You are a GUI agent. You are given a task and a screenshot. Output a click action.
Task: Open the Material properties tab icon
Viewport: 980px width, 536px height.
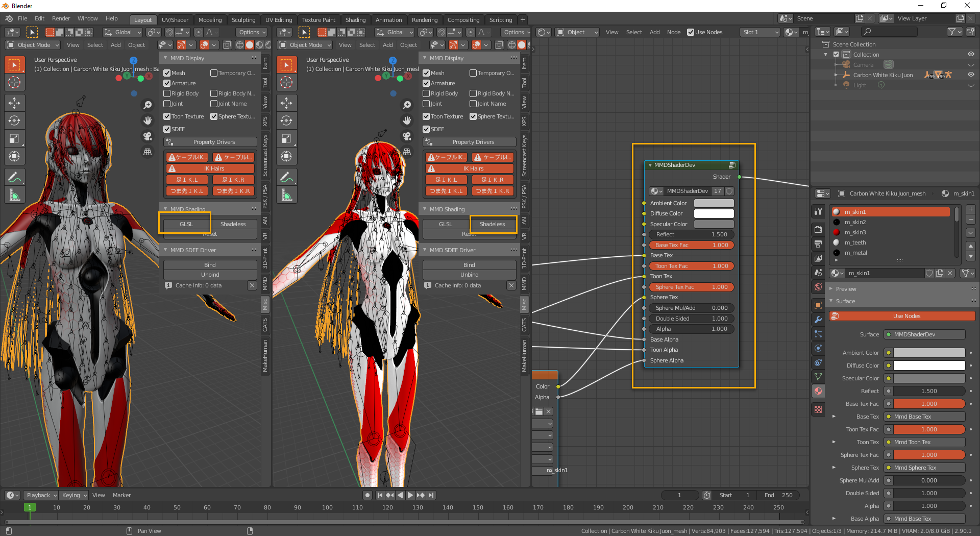[818, 391]
